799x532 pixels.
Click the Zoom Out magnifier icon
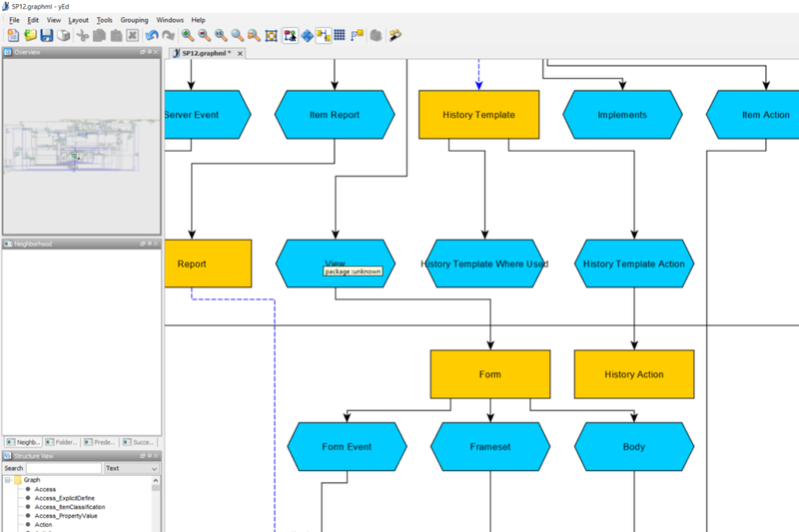pyautogui.click(x=204, y=35)
